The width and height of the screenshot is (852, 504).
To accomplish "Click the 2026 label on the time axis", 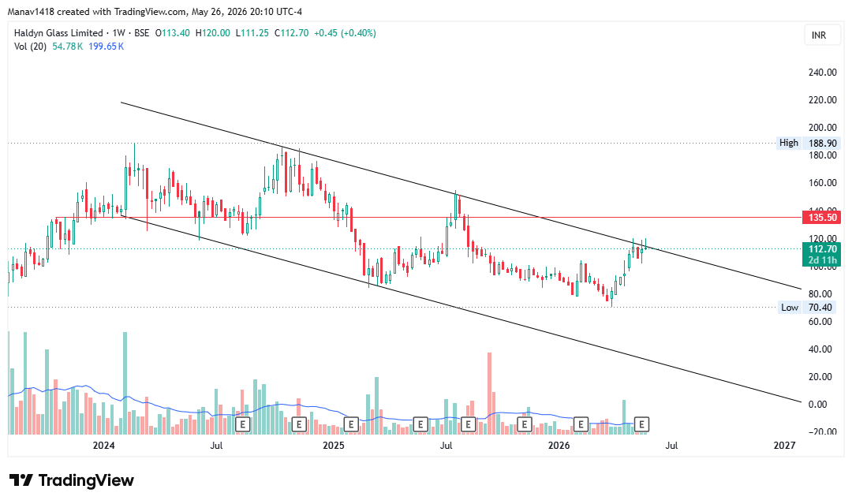I will point(559,446).
